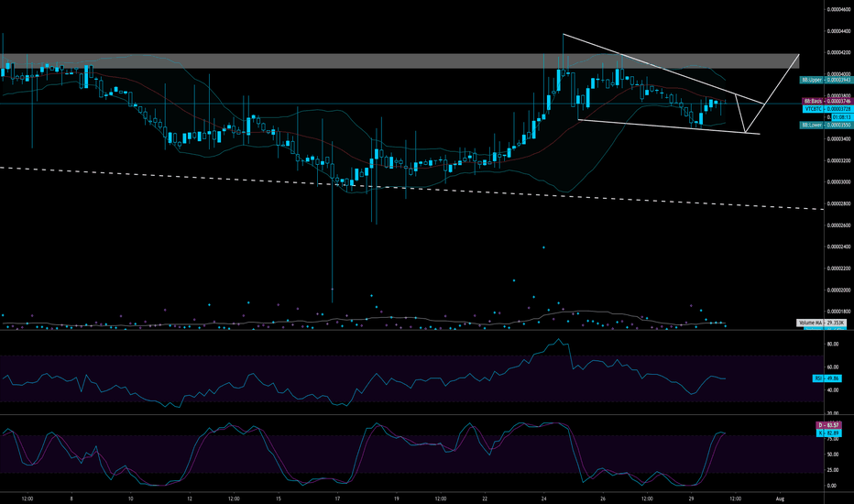Click the date 19 on time axis
The image size is (854, 504).
[x=397, y=499]
